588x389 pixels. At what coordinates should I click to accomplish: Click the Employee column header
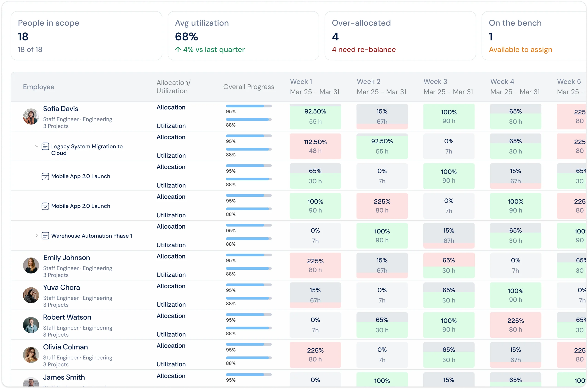(39, 87)
